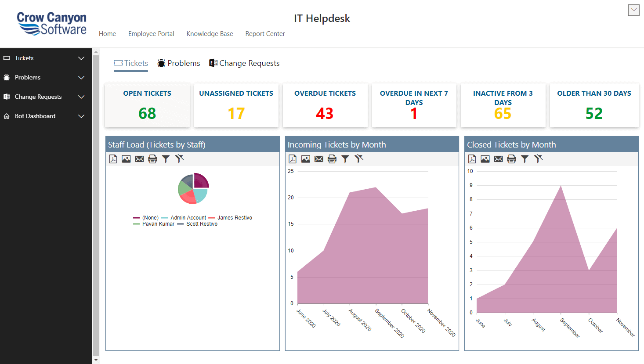Export Incoming Tickets chart to PDF
Screen dimensions: 644x364
point(293,159)
